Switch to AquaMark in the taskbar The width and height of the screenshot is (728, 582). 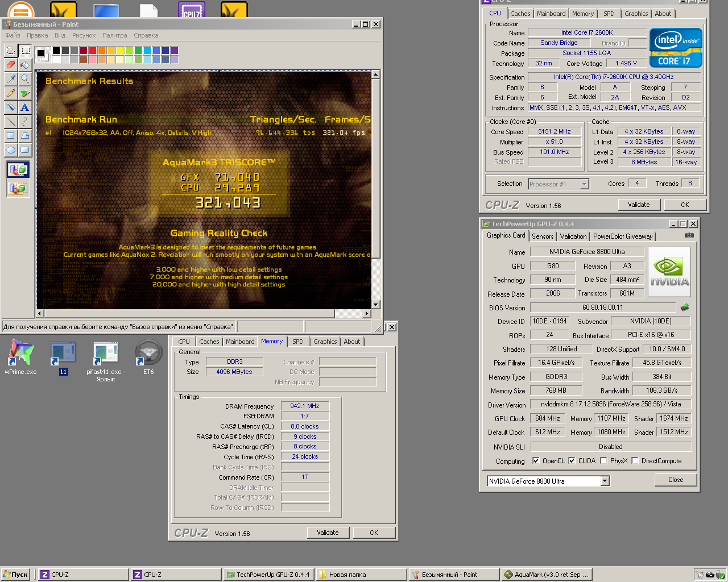click(547, 575)
